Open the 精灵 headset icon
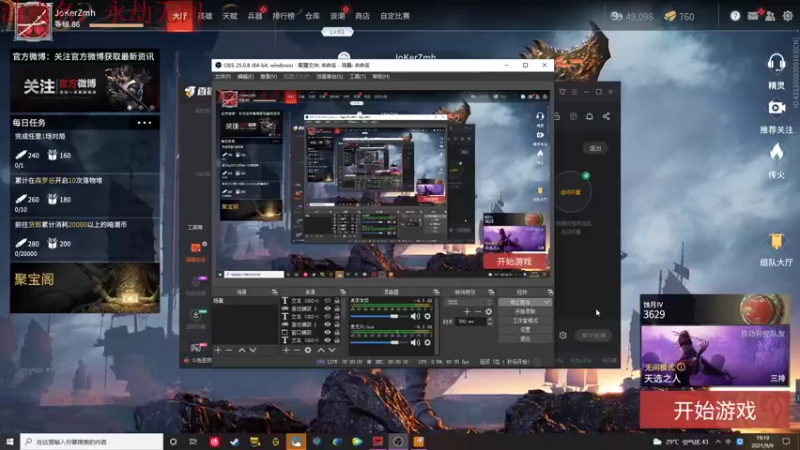Viewport: 800px width, 450px height. (776, 63)
